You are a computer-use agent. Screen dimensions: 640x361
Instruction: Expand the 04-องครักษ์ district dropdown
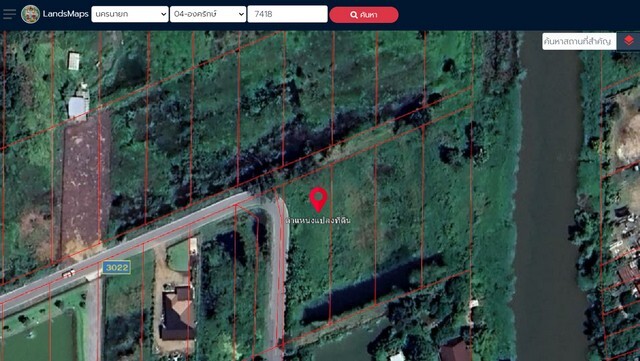[208, 14]
